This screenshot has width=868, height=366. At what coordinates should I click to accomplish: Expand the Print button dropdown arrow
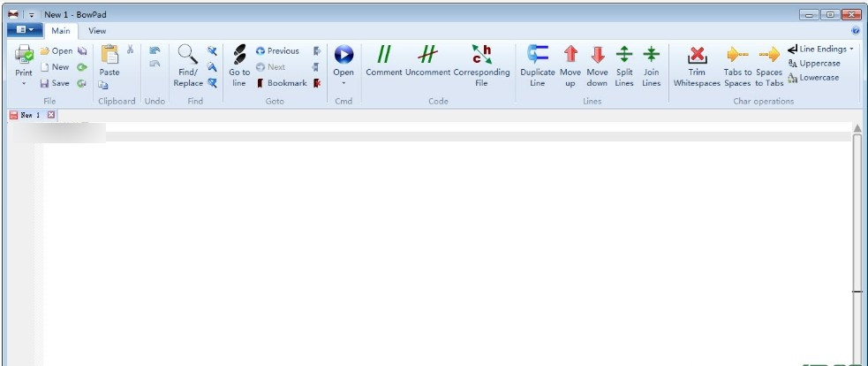click(x=24, y=84)
